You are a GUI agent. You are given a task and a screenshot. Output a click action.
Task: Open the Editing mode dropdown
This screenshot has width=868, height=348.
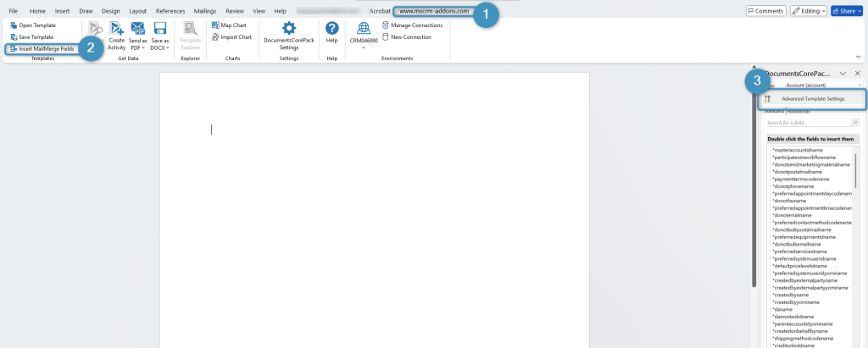tap(808, 11)
